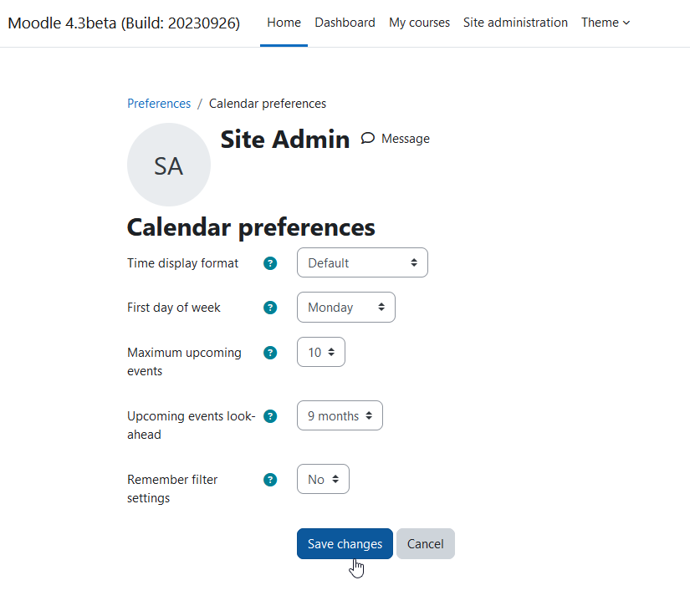This screenshot has width=690, height=616.
Task: Show help for Maximum upcoming events
Action: (270, 353)
